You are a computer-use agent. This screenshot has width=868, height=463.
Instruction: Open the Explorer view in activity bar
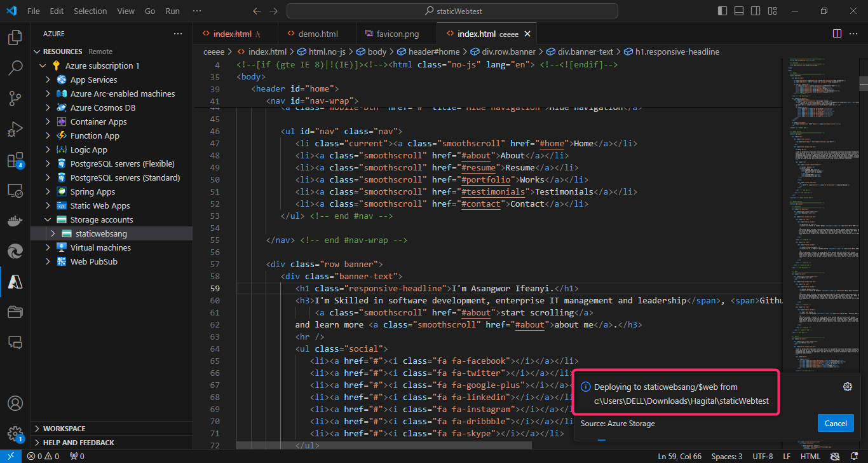point(15,38)
